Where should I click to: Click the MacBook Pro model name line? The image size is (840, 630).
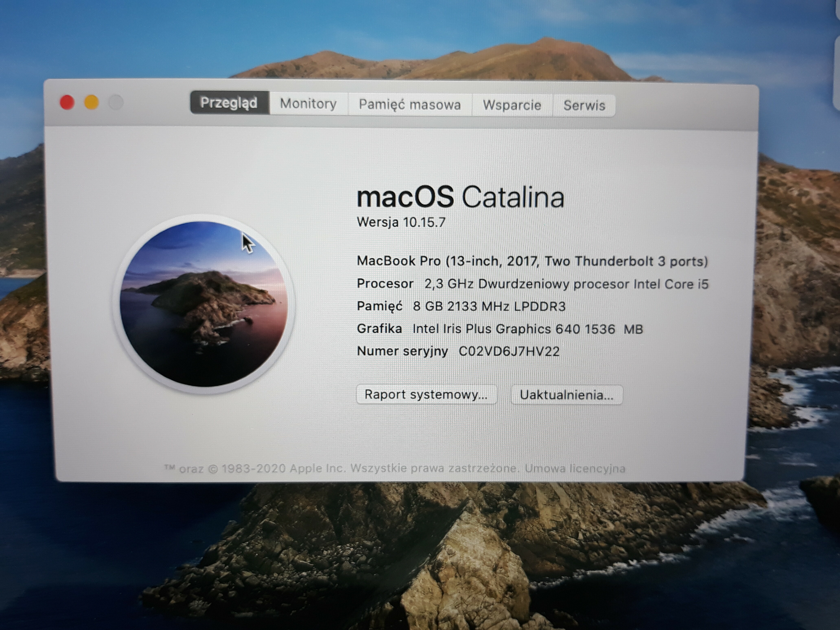coord(532,261)
